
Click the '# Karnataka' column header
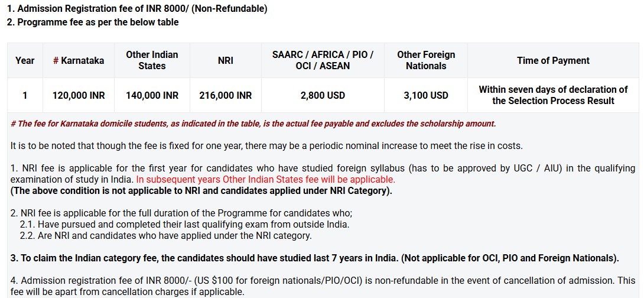79,60
